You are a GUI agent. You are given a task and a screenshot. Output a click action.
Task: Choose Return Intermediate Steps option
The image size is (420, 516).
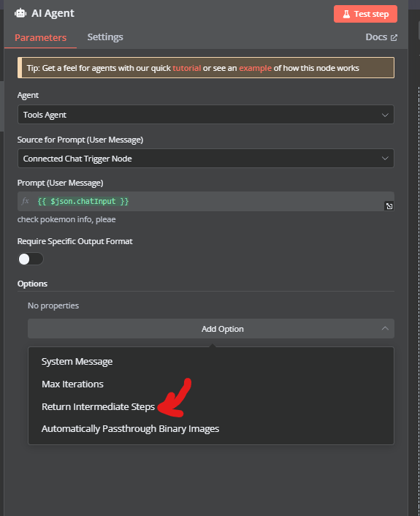click(x=98, y=407)
